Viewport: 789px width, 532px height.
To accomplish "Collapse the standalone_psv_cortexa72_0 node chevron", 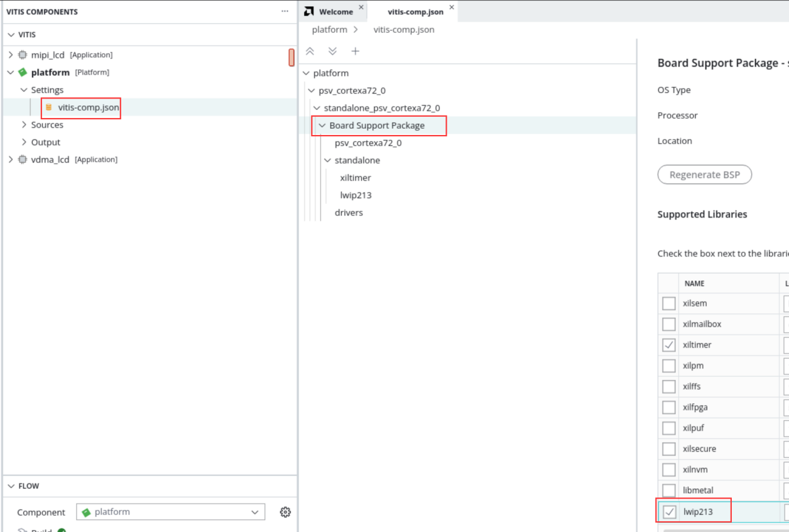I will (317, 108).
